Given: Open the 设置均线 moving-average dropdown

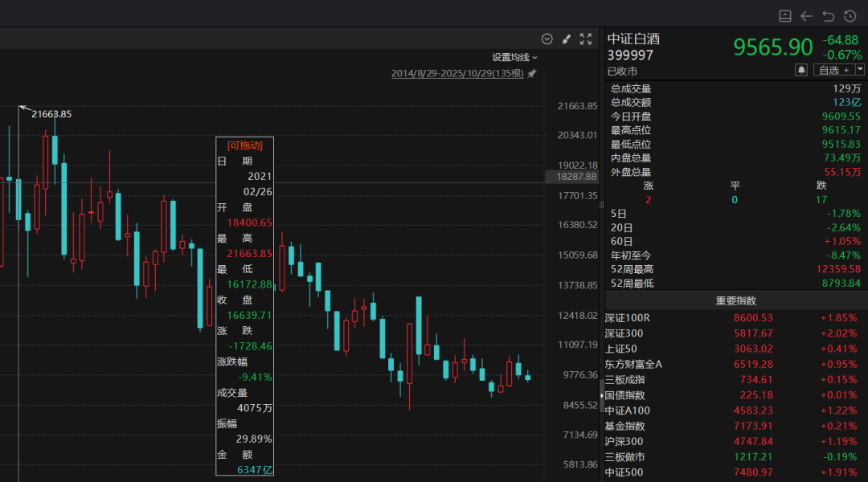Looking at the screenshot, I should coord(515,57).
